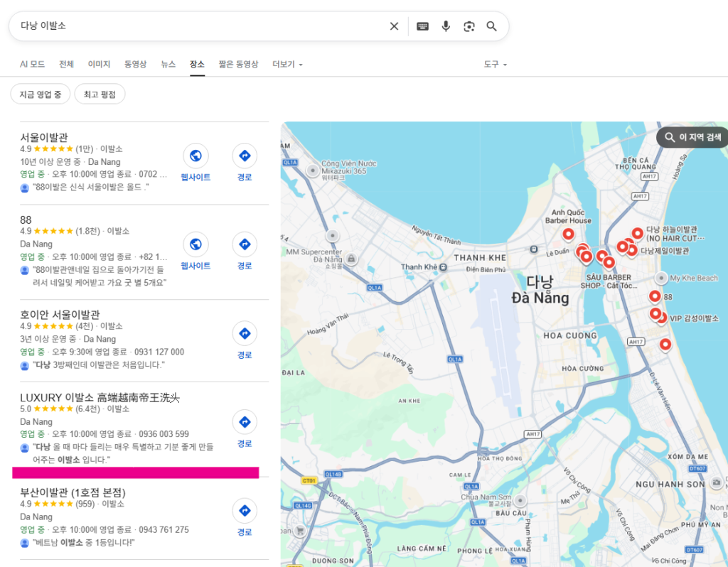Open the 88 listing title

26,220
